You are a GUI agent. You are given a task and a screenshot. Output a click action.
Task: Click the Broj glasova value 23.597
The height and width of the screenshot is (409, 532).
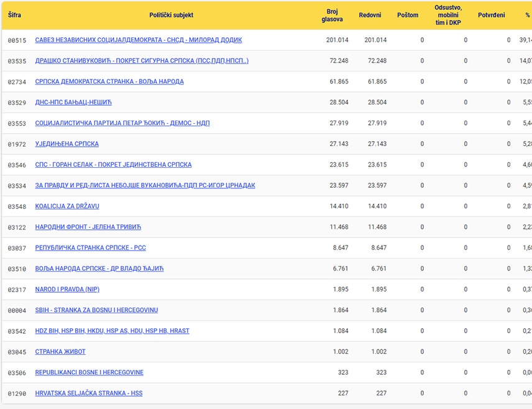pos(339,185)
